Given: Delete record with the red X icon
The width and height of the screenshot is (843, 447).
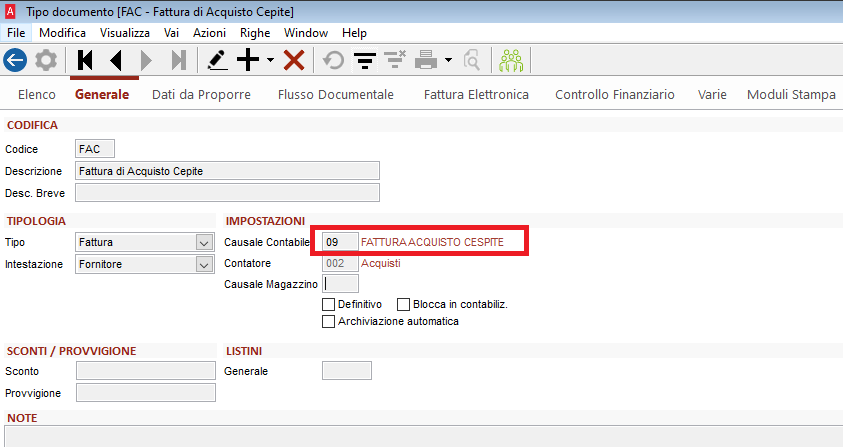Looking at the screenshot, I should 294,60.
